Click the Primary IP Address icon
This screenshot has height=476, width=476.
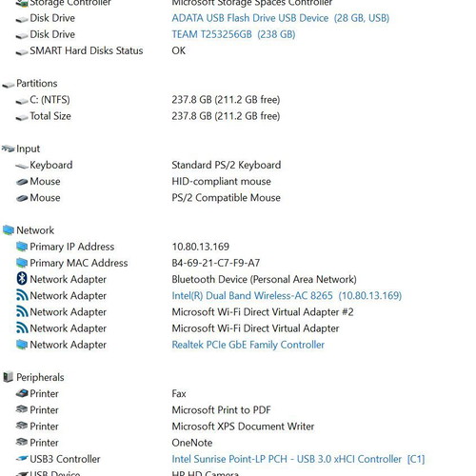pyautogui.click(x=22, y=247)
